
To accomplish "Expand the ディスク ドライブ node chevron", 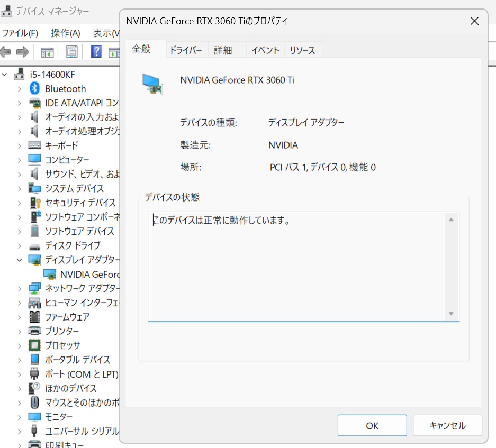I will click(20, 245).
